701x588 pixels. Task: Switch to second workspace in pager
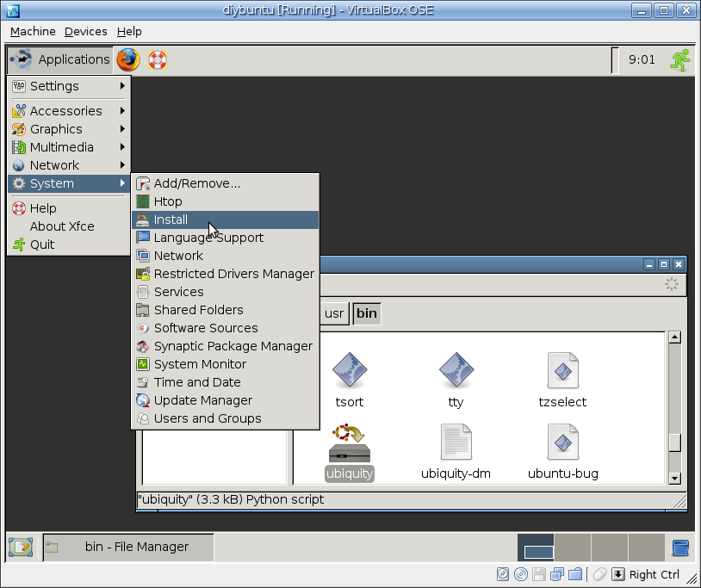pyautogui.click(x=573, y=548)
